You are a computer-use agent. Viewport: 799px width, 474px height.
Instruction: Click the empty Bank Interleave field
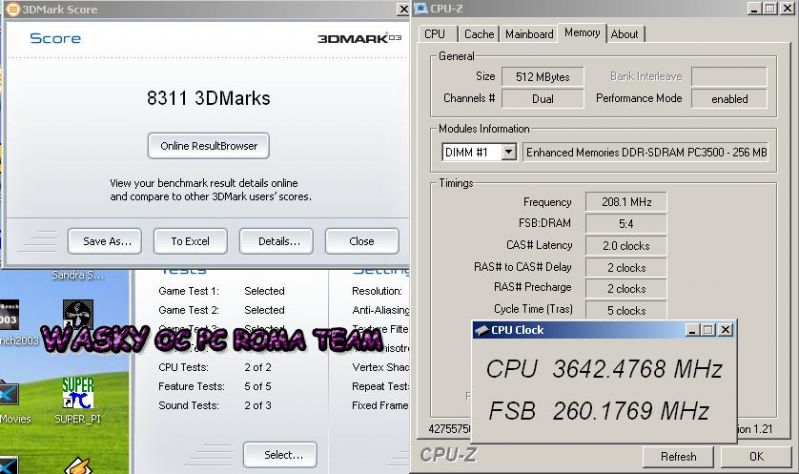(729, 76)
